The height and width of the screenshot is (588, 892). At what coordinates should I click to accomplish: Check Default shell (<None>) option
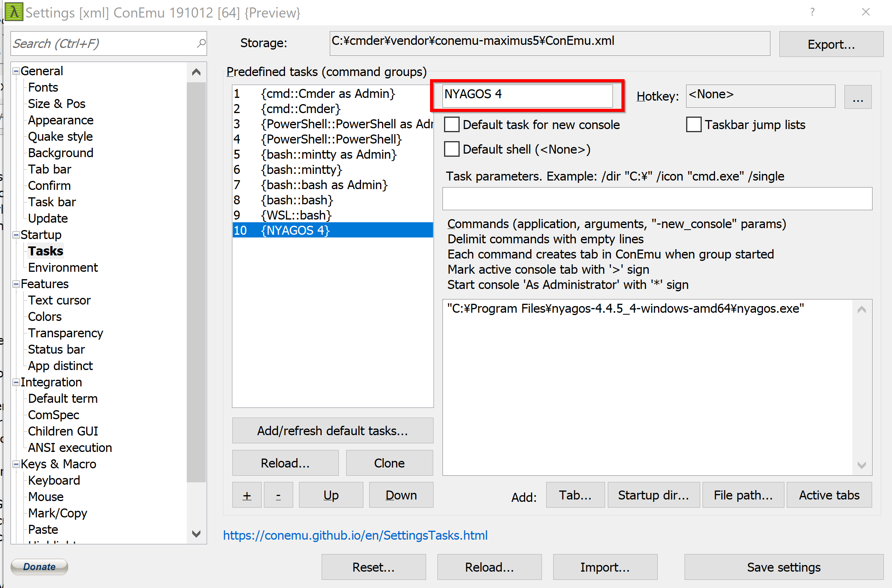[452, 149]
